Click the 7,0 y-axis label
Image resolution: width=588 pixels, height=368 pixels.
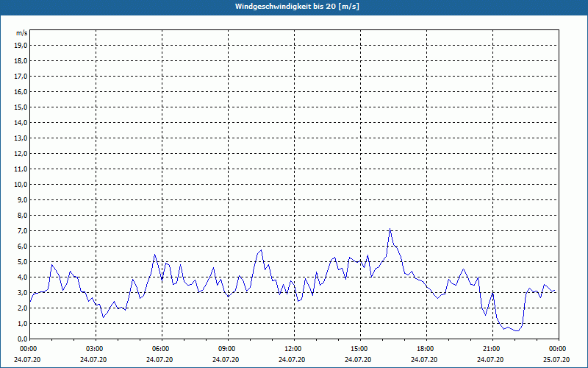[22, 231]
